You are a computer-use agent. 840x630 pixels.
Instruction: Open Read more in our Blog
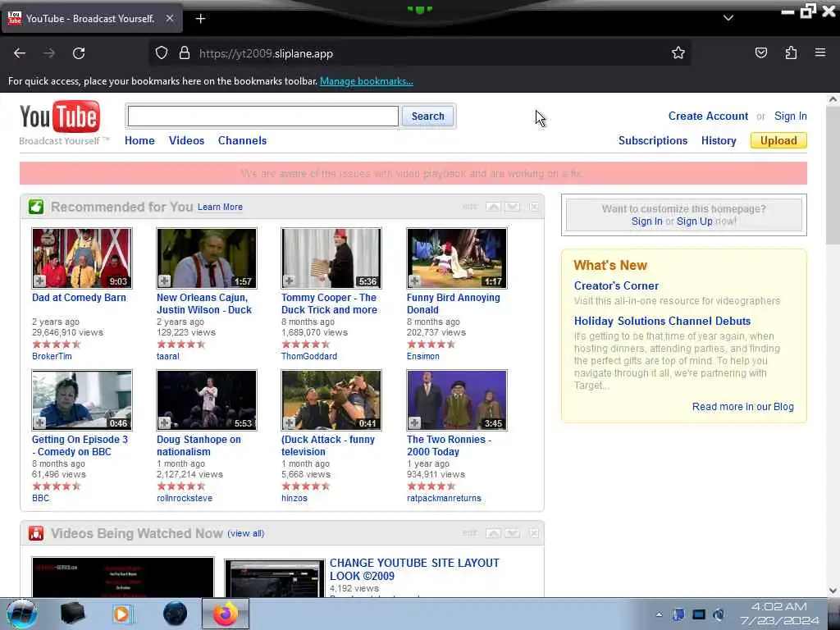[x=742, y=407]
